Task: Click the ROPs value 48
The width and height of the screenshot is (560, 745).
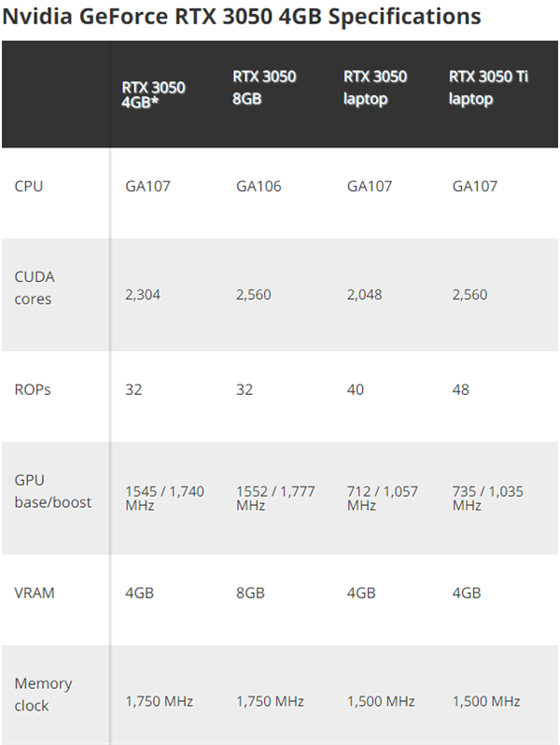Action: tap(461, 389)
